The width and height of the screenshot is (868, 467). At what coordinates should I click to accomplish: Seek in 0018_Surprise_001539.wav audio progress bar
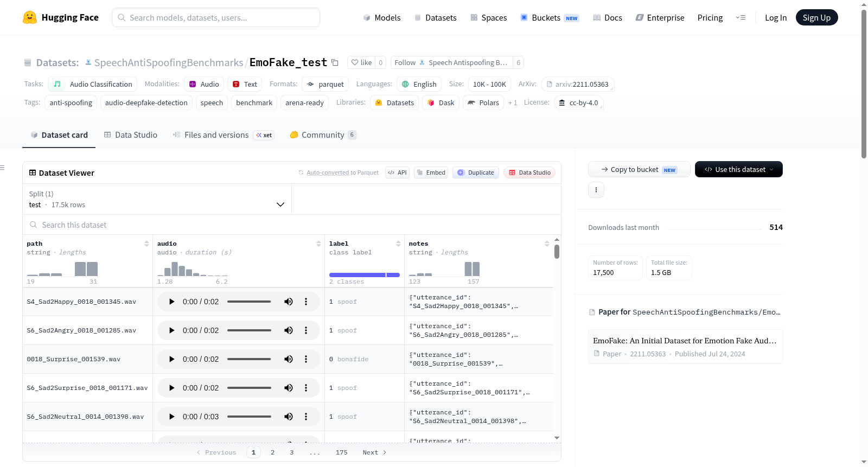(249, 359)
